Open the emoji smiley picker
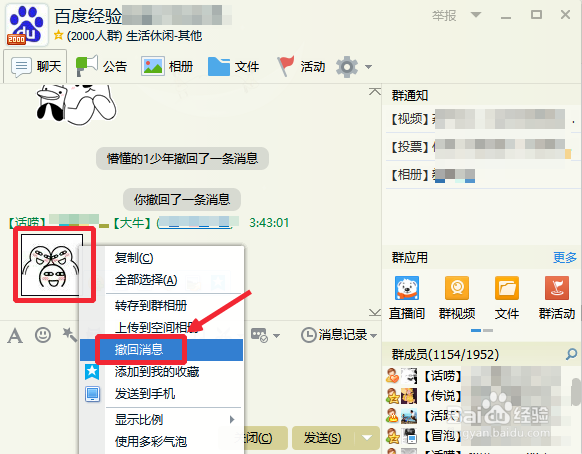 pyautogui.click(x=43, y=335)
